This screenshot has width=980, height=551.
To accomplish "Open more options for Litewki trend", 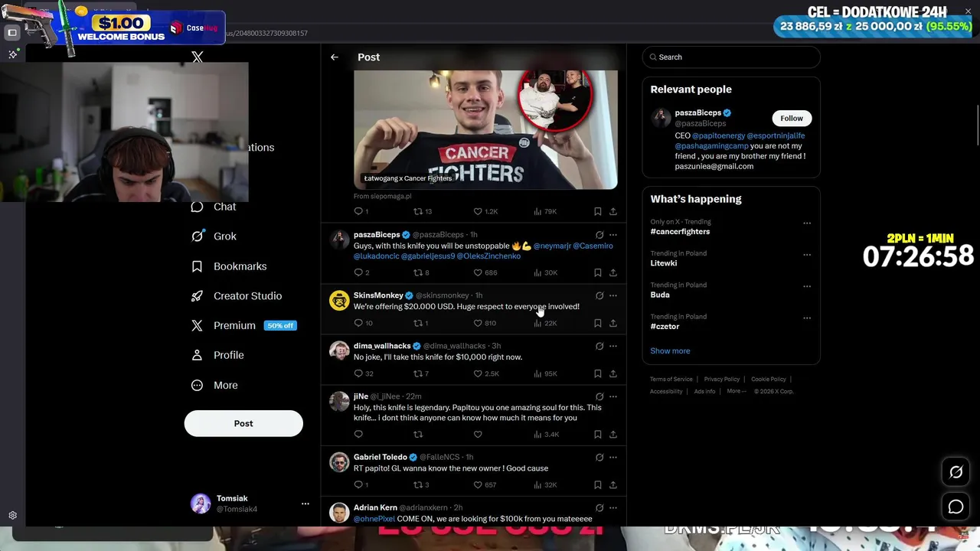I will (x=807, y=254).
